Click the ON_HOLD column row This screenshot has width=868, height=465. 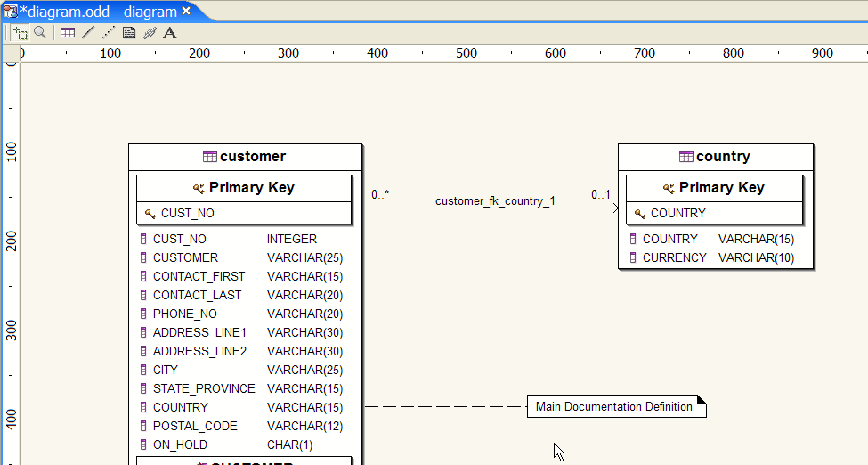[x=180, y=445]
